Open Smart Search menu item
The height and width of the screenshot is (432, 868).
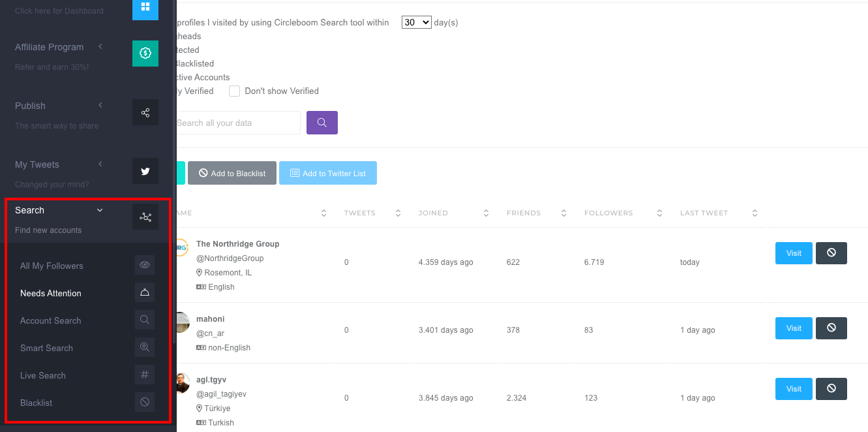pyautogui.click(x=46, y=348)
